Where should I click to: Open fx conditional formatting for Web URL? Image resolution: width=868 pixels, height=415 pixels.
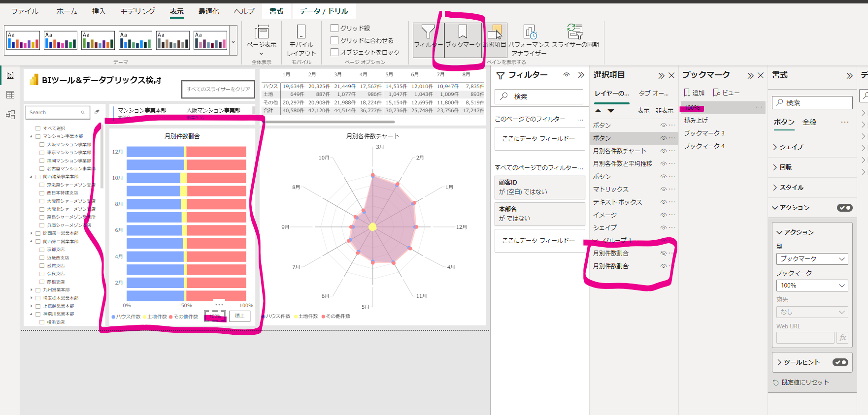point(842,337)
